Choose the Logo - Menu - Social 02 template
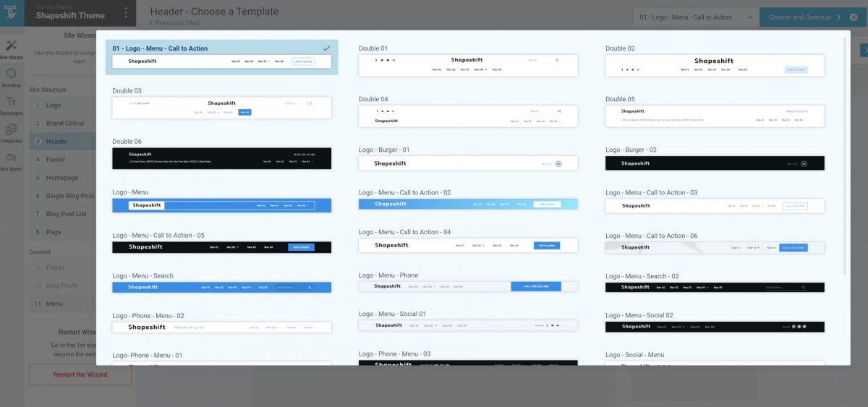The height and width of the screenshot is (407, 868). pos(715,327)
